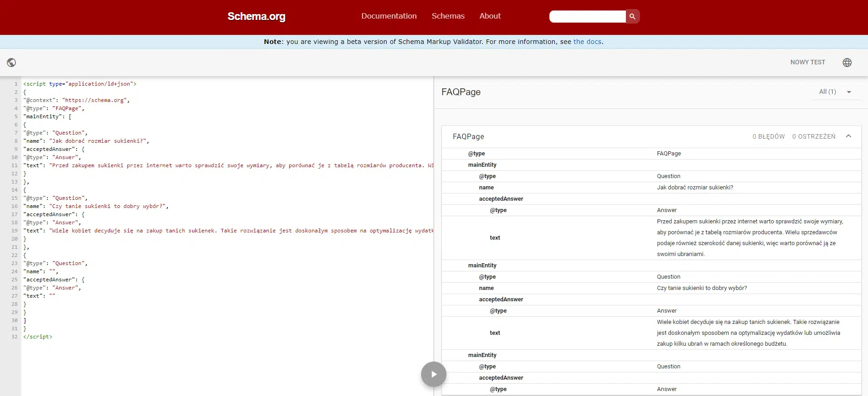Click the empty "text": "" code line
The width and height of the screenshot is (868, 396).
click(x=39, y=296)
